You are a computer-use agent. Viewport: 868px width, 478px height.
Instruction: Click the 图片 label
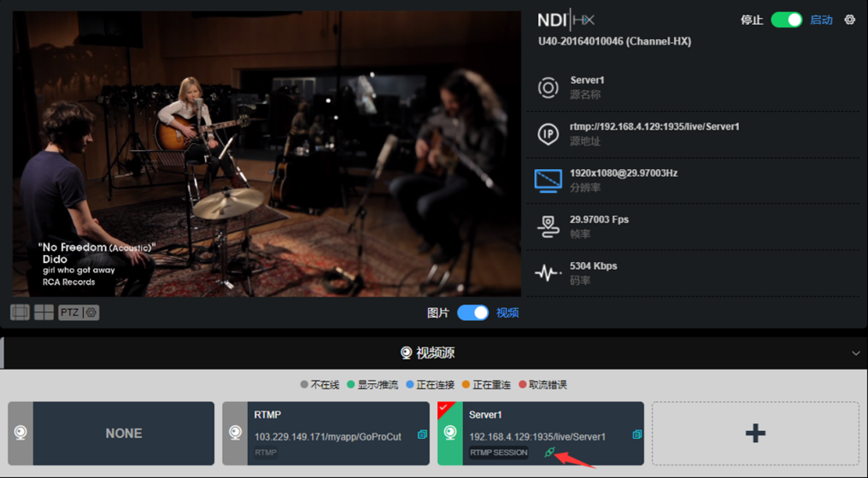(x=437, y=312)
